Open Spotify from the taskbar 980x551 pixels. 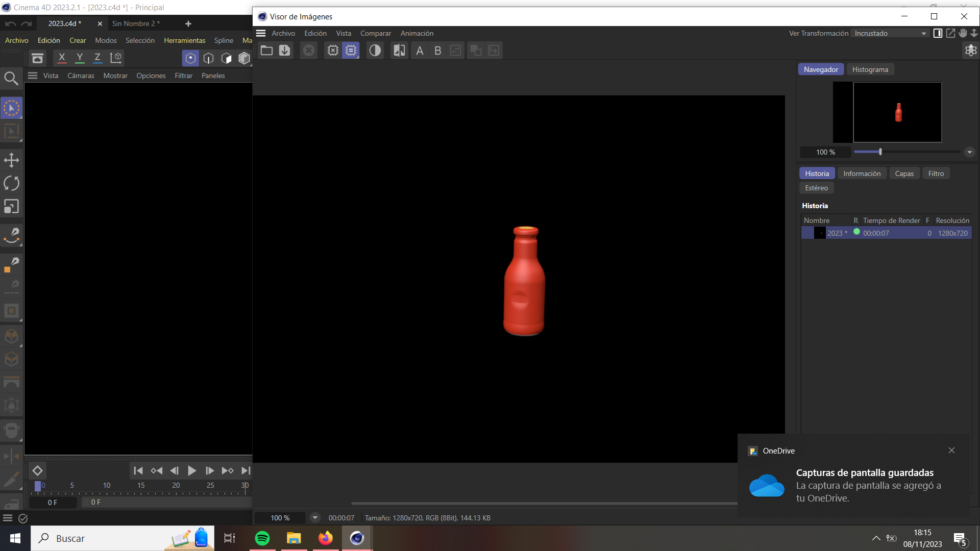[262, 538]
